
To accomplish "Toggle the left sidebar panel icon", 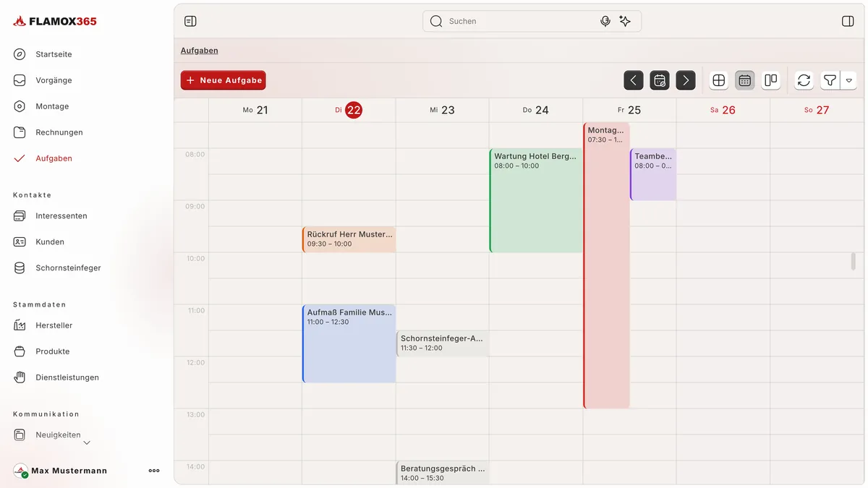I will pyautogui.click(x=190, y=21).
